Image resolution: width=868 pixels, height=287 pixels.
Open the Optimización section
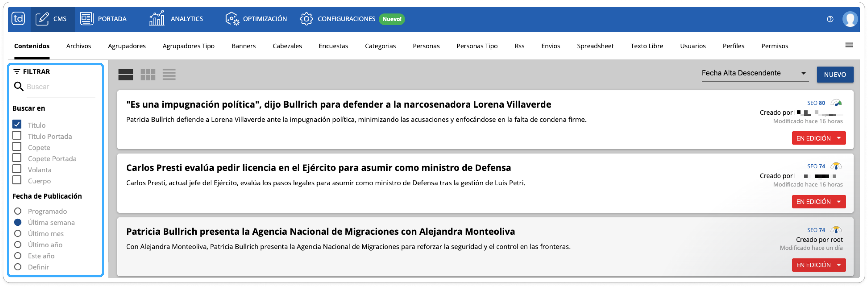pyautogui.click(x=256, y=19)
